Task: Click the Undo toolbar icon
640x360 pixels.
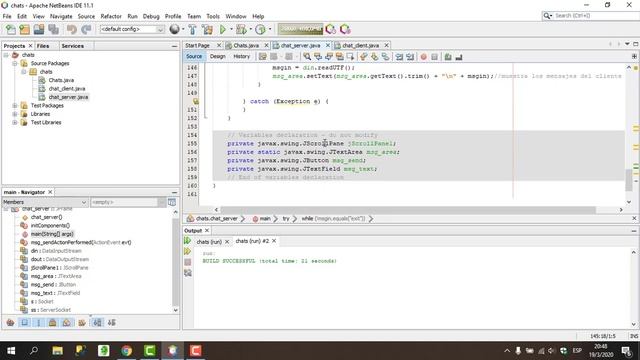Action: [x=71, y=29]
